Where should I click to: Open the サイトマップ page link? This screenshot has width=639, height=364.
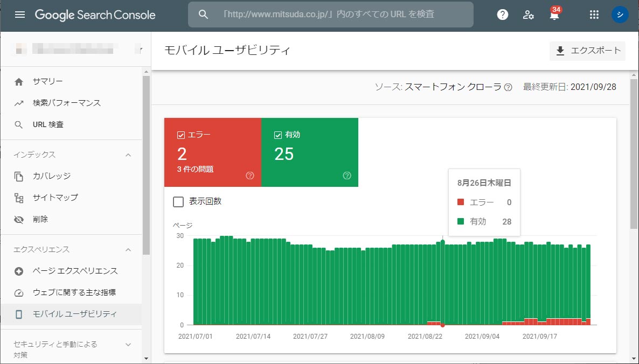[55, 198]
